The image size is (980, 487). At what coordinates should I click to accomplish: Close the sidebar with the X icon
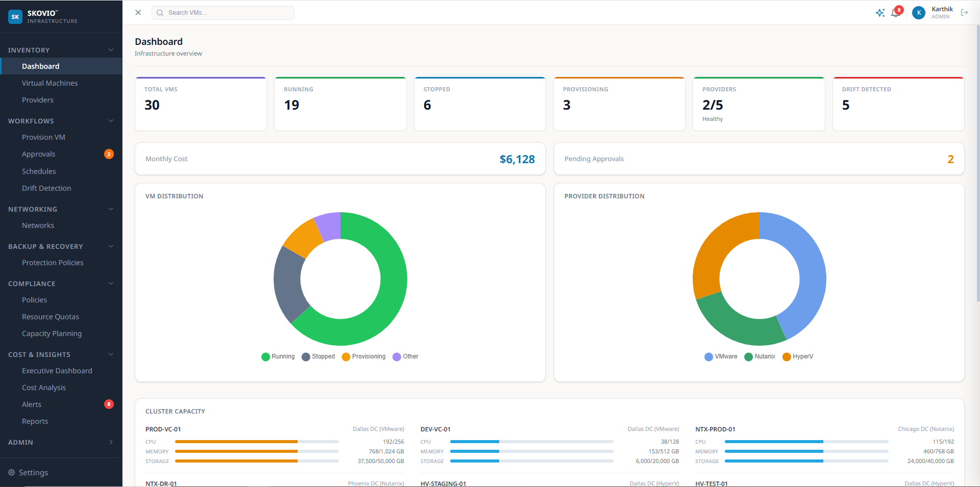pyautogui.click(x=138, y=12)
